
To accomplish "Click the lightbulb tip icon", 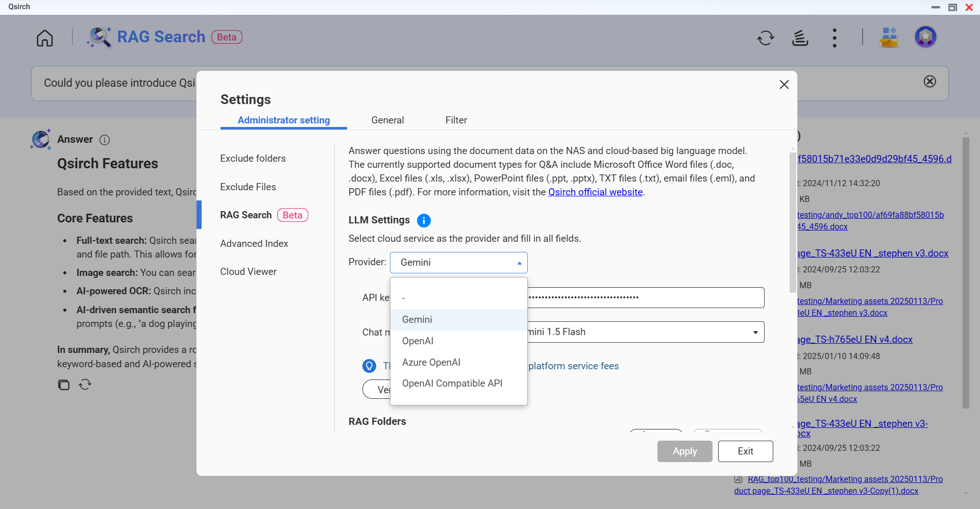I will pos(369,366).
